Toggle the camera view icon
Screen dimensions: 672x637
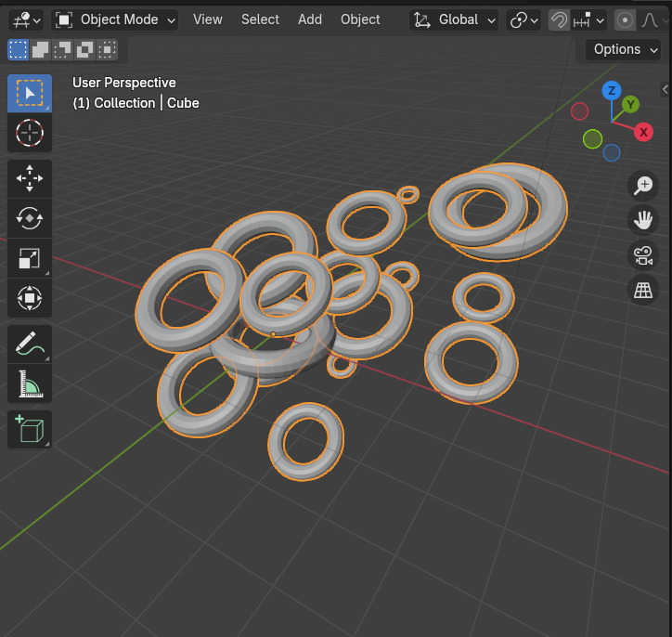click(x=643, y=255)
